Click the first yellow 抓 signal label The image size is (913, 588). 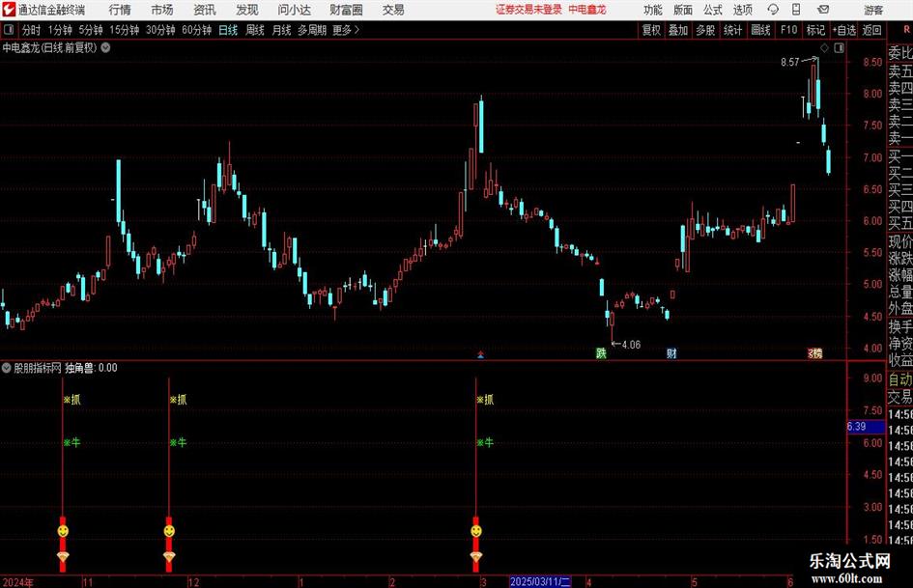[x=71, y=400]
